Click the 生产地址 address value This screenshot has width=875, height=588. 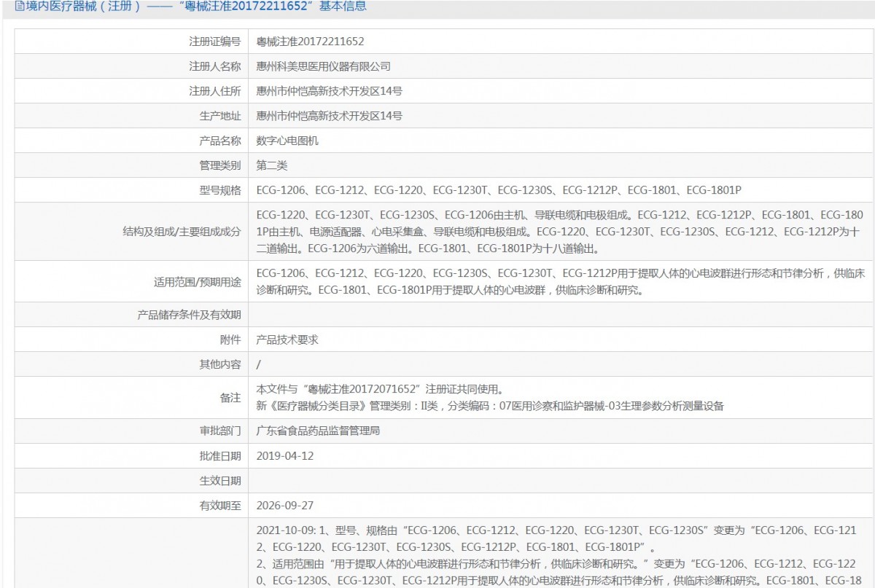pyautogui.click(x=330, y=116)
